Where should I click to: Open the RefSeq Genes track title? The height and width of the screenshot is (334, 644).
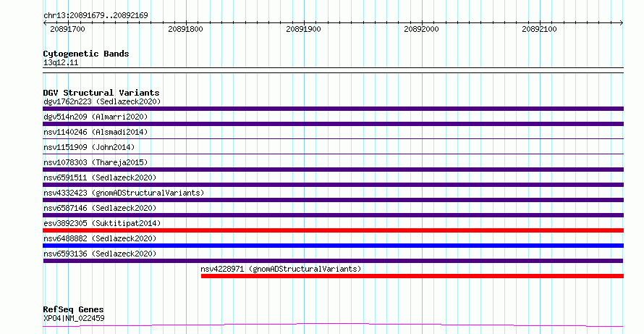[73, 309]
